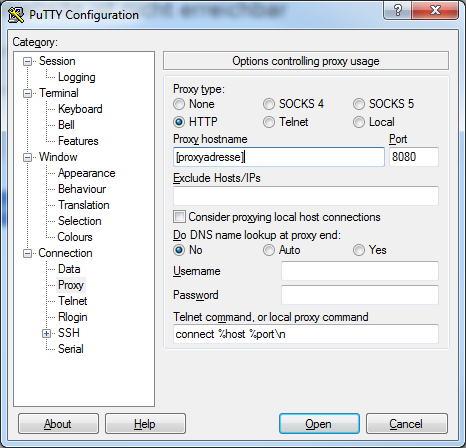Click the Open button
The width and height of the screenshot is (466, 448).
[x=319, y=424]
